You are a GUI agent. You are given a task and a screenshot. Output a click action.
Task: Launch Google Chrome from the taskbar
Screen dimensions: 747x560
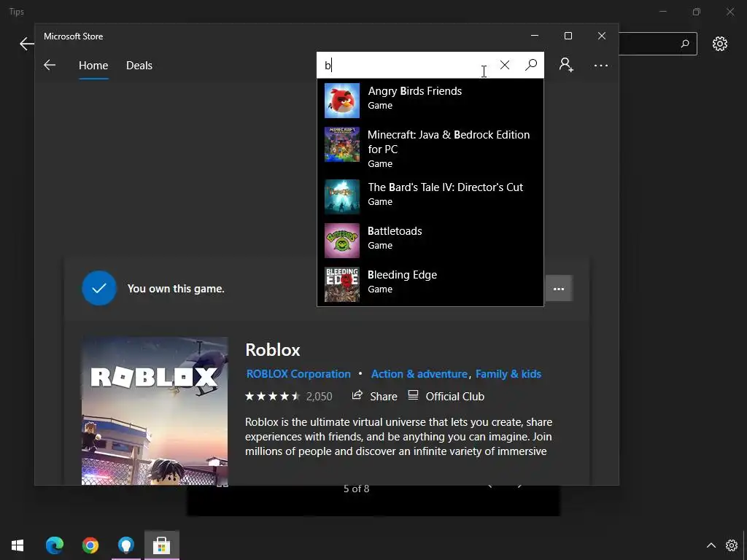pos(90,545)
